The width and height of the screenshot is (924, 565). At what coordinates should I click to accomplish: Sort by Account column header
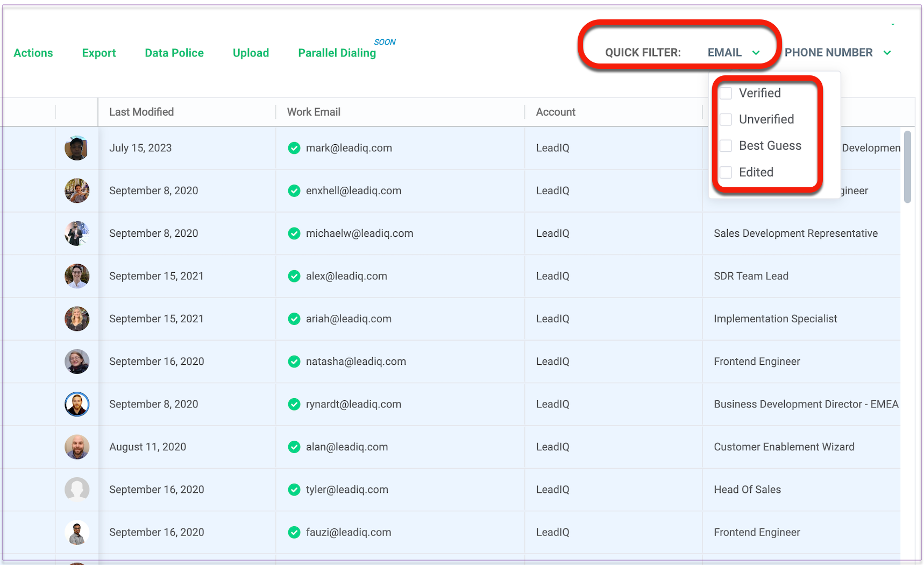(556, 112)
